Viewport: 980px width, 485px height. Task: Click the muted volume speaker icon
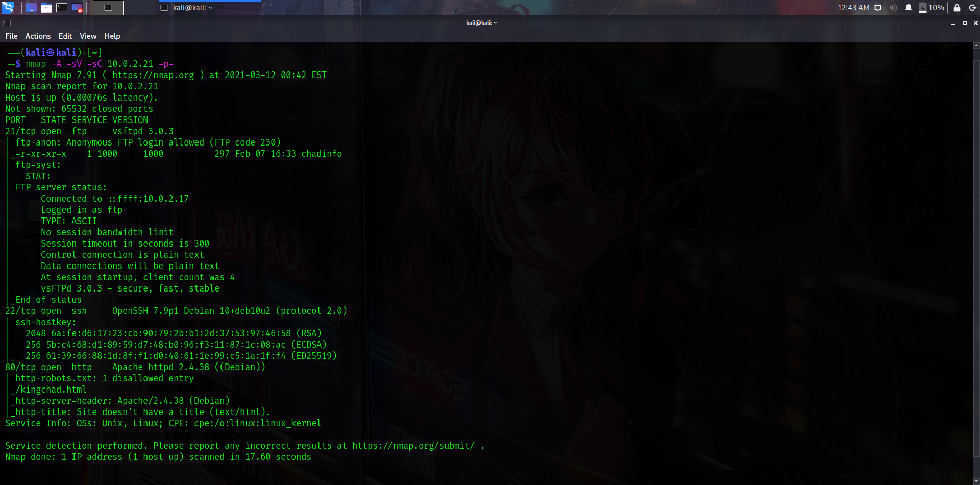pos(893,8)
